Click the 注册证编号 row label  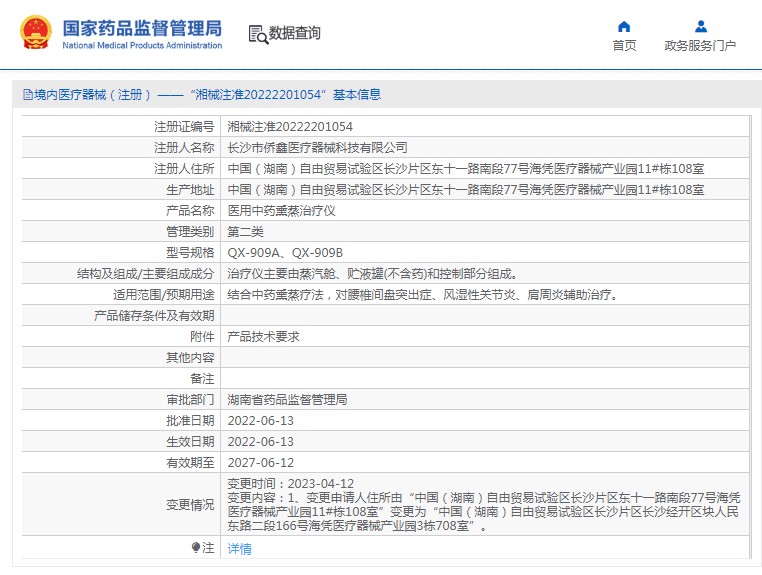coord(184,127)
